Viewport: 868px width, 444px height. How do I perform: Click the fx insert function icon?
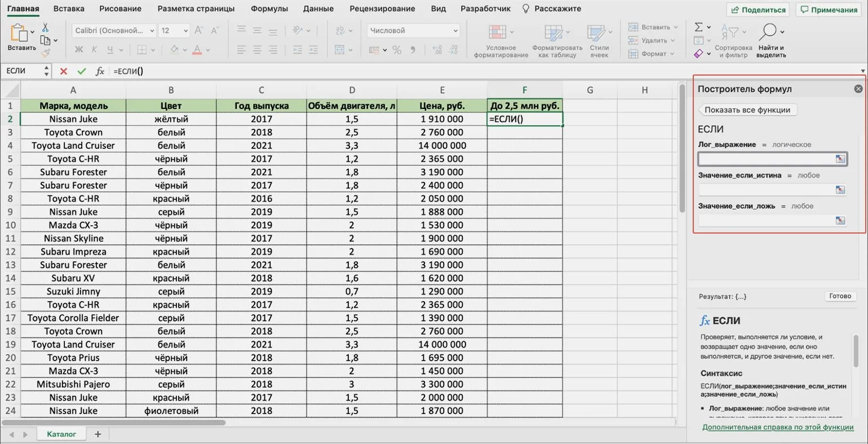(x=100, y=71)
